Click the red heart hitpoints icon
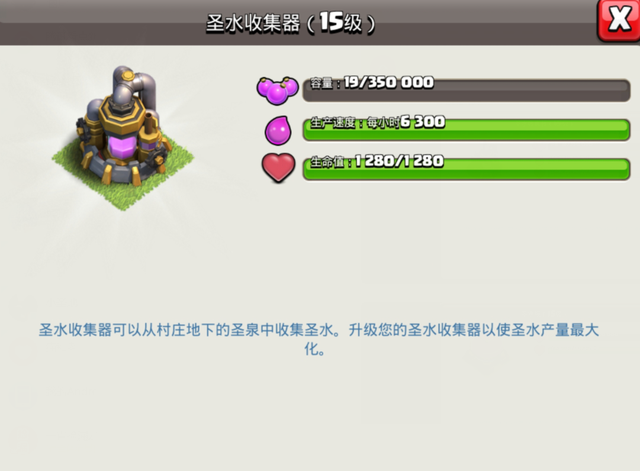This screenshot has width=640, height=471. tap(278, 167)
